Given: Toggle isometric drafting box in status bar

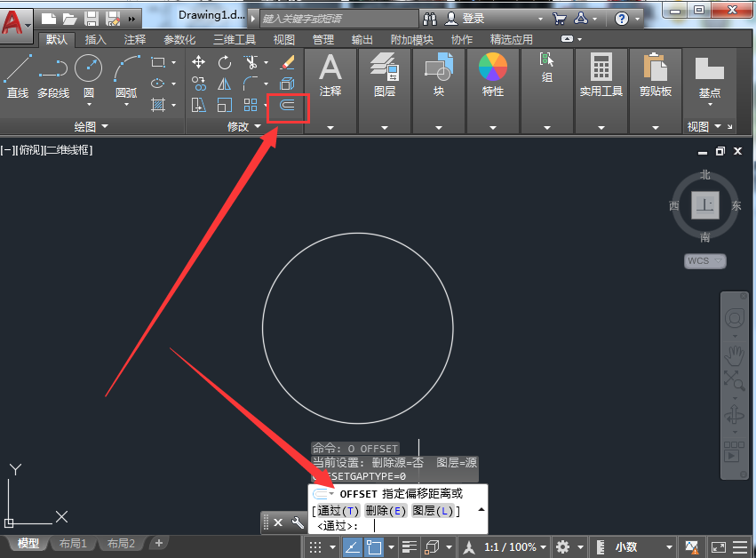Looking at the screenshot, I should (432, 547).
